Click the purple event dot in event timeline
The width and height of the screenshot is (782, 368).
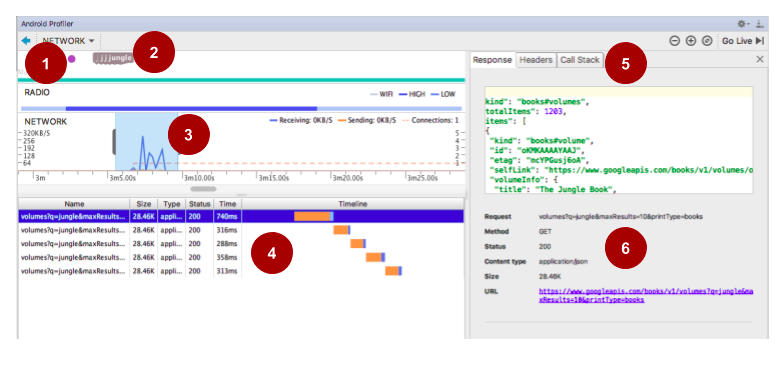[72, 59]
